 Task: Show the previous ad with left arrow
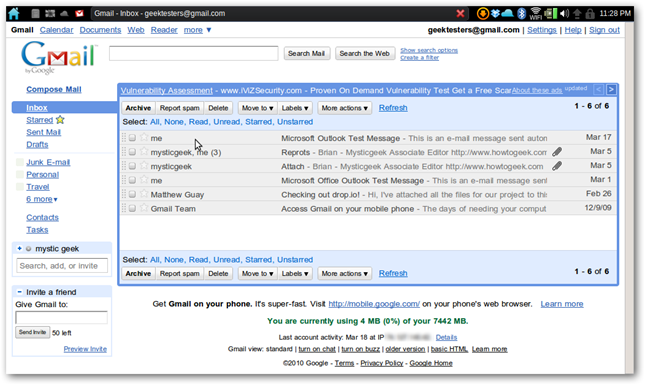(599, 89)
